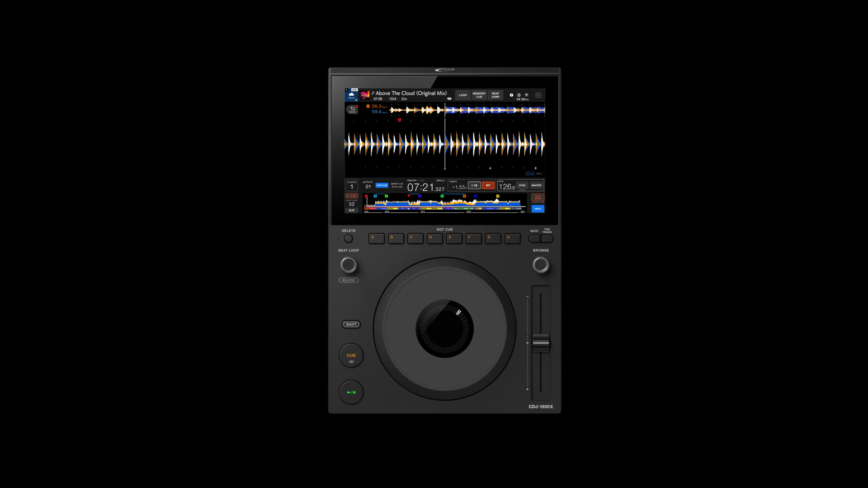Select GRID waveform mode
This screenshot has width=868, height=488.
coord(539,174)
